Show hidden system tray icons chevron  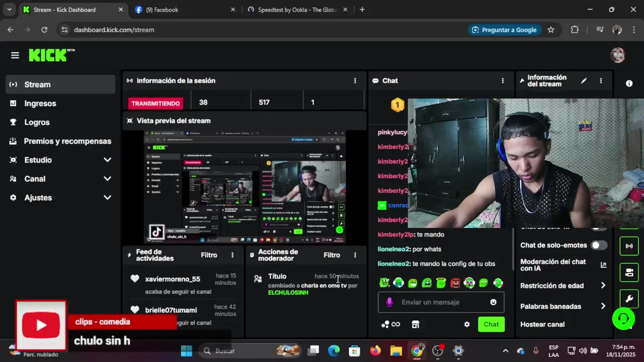click(x=506, y=351)
